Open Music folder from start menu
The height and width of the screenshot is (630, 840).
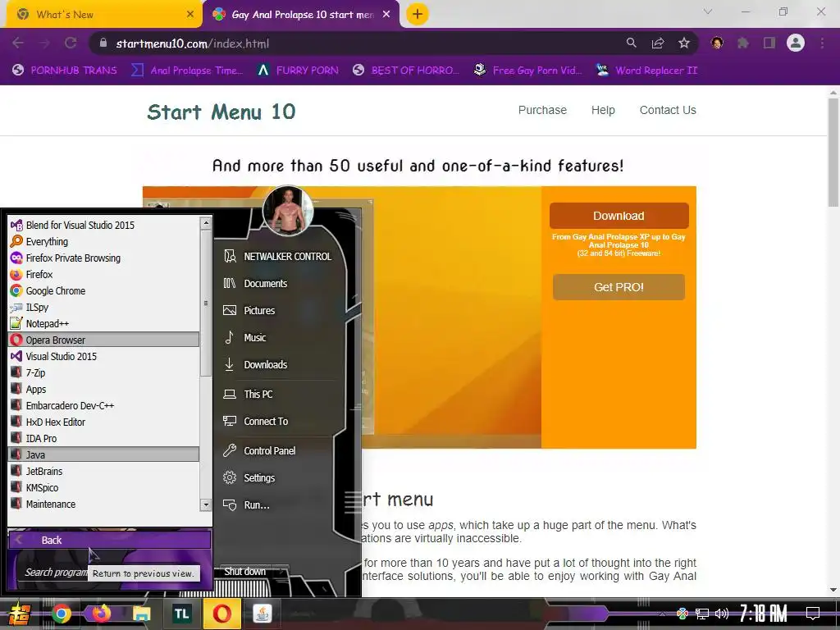coord(244,337)
